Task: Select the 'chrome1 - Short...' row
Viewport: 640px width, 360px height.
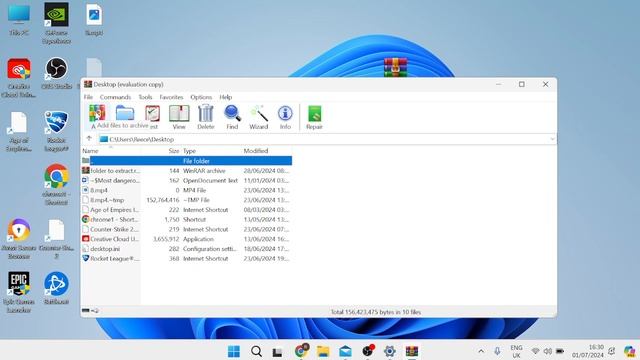Action: 187,220
